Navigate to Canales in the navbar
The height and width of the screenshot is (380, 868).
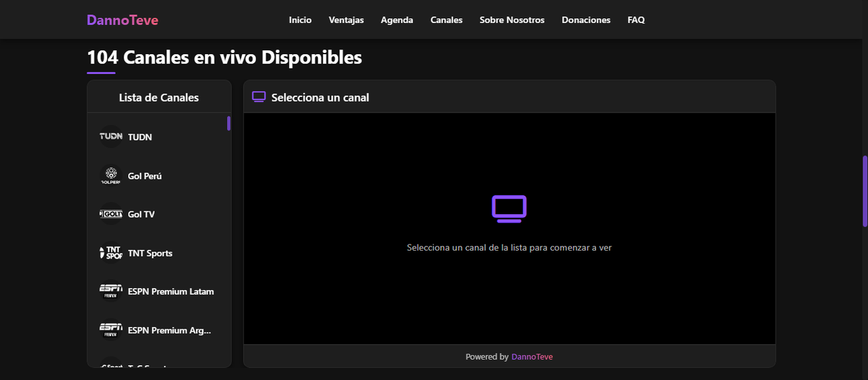point(446,20)
